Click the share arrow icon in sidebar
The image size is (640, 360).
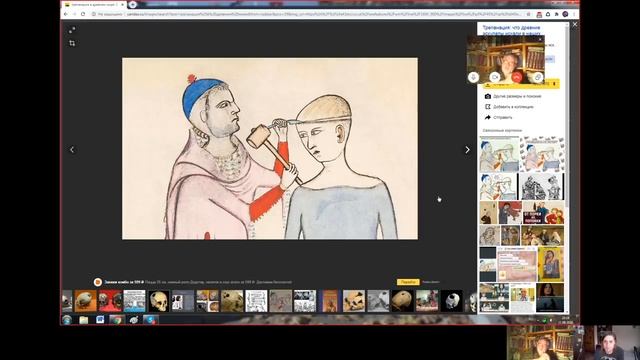pyautogui.click(x=487, y=118)
